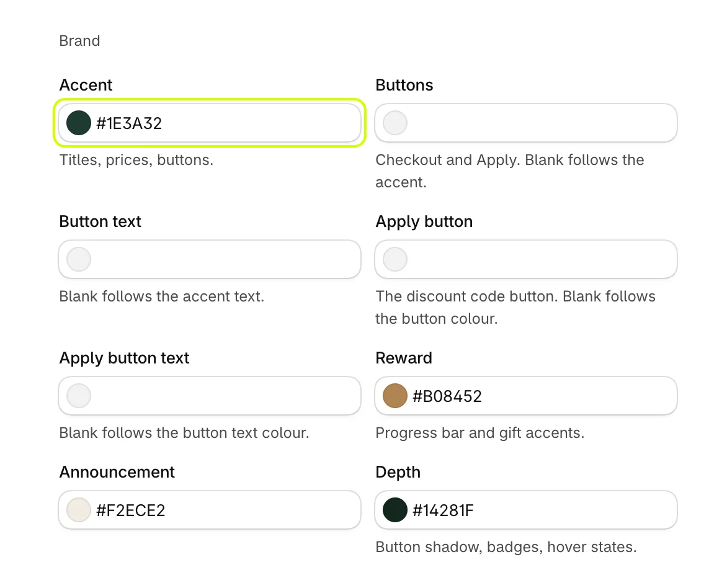Select the Brand section heading

pyautogui.click(x=79, y=41)
